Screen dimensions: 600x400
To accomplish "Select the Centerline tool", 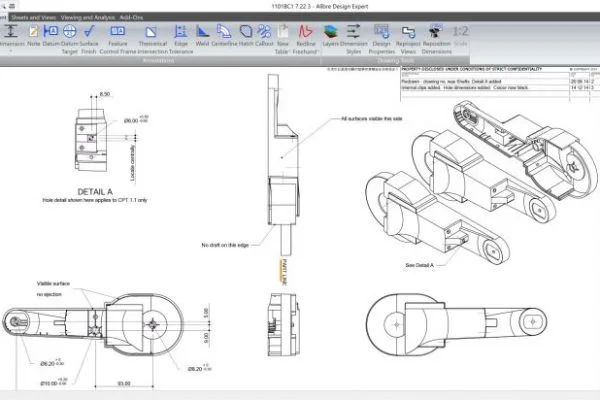I will pyautogui.click(x=224, y=35).
